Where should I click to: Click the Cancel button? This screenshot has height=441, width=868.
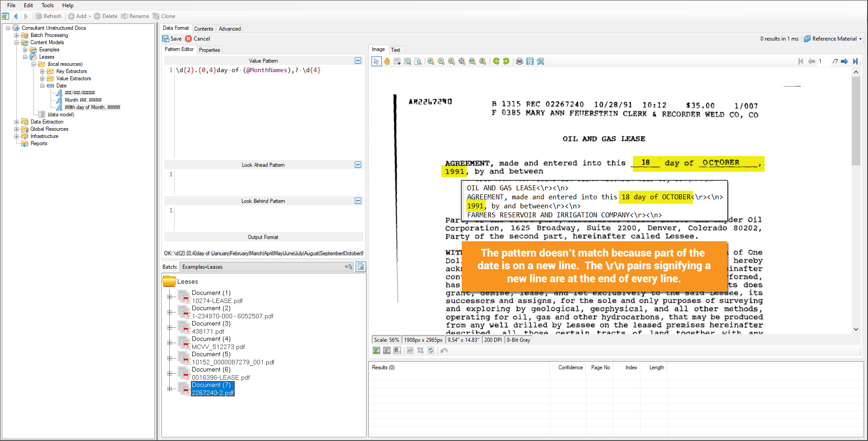pyautogui.click(x=198, y=39)
